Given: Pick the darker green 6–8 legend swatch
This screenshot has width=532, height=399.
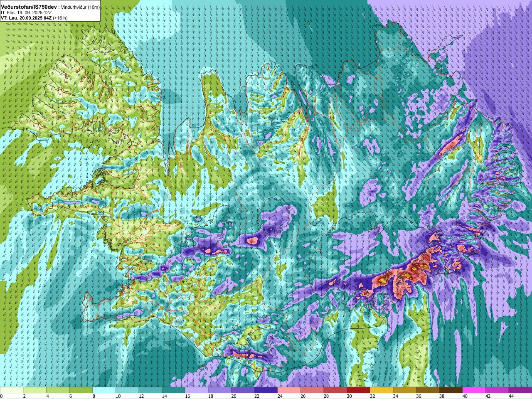Looking at the screenshot, I should point(81,390).
